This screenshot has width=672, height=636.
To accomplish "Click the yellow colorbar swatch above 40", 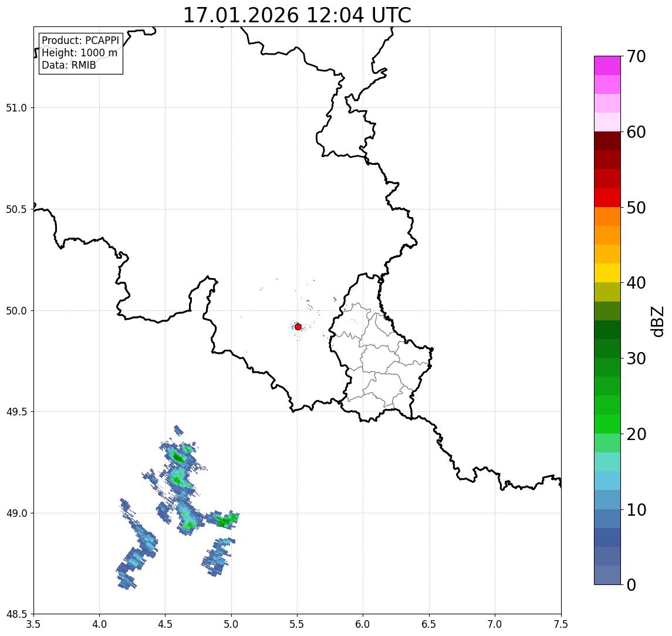I will [607, 273].
